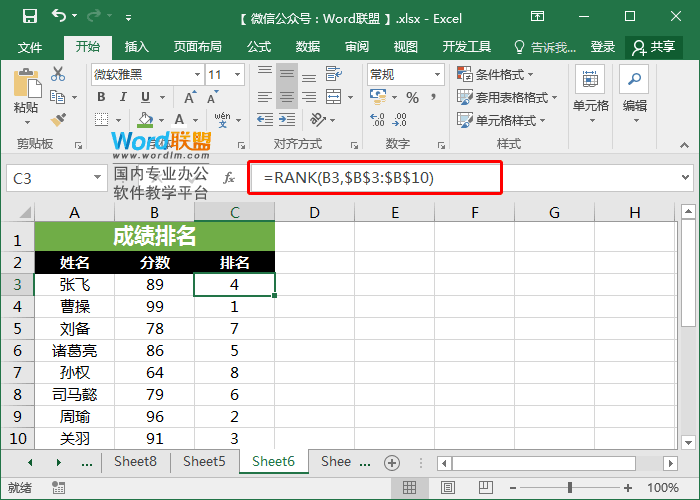Click the font color A icon
Screen dimensions: 700x500
point(179,120)
